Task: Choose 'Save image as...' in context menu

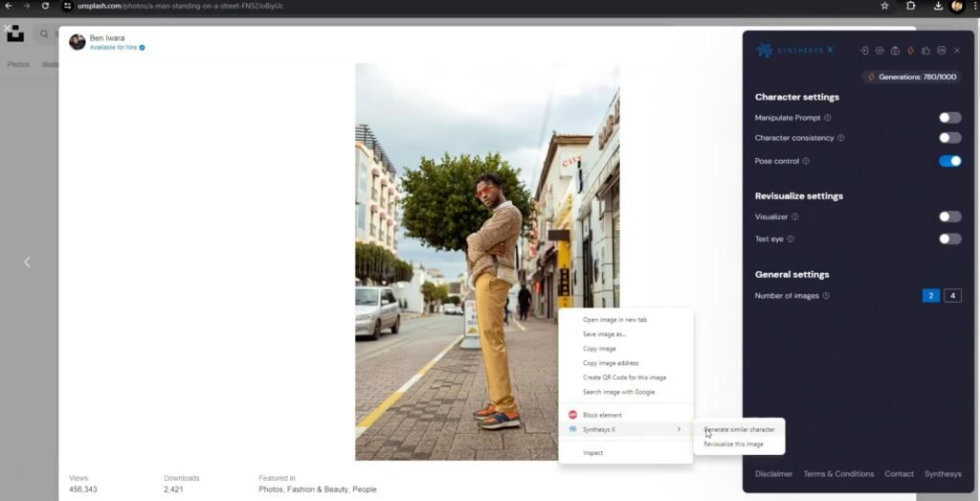Action: [604, 334]
